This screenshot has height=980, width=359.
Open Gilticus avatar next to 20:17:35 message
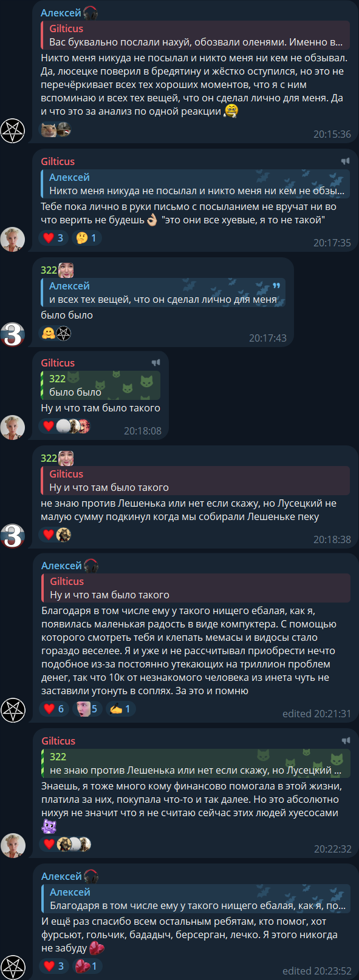click(12, 239)
